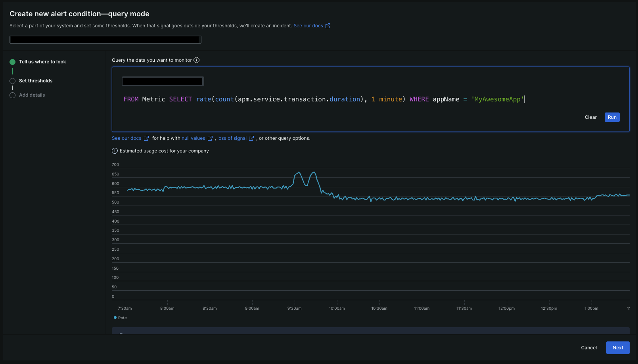Click external link icon beside 'loss of signal'
This screenshot has width=638, height=364.
click(251, 138)
